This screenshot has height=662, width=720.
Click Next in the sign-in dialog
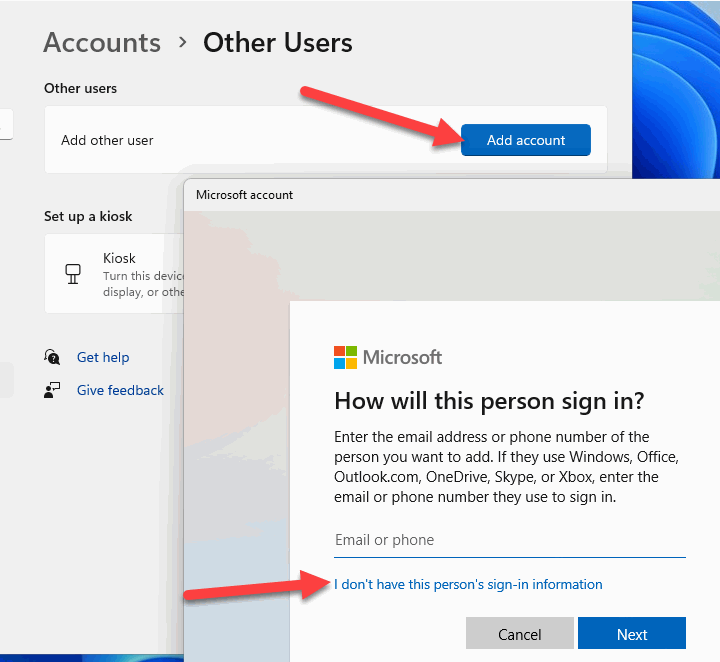pos(632,634)
